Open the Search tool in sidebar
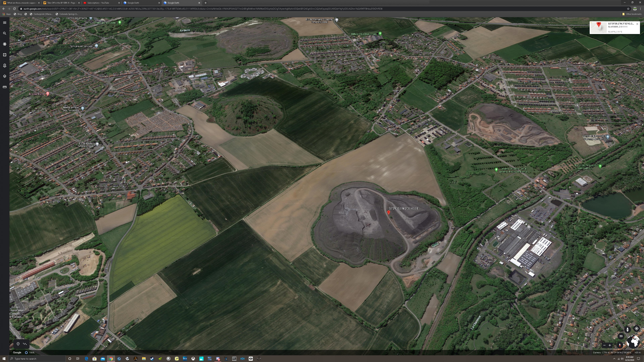The width and height of the screenshot is (644, 362). coord(5,33)
